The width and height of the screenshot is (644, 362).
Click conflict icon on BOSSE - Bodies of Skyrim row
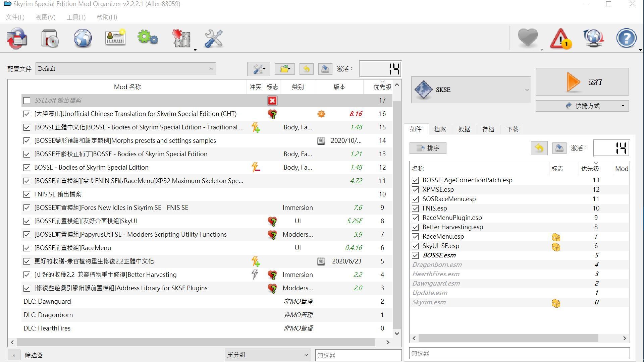click(x=256, y=167)
